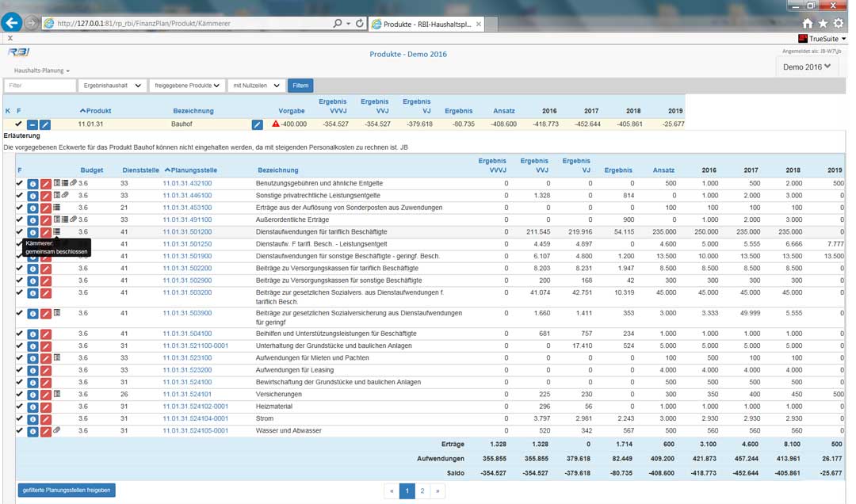Image resolution: width=856 pixels, height=504 pixels.
Task: Open info for row 11.01.31.502200
Action: click(32, 269)
